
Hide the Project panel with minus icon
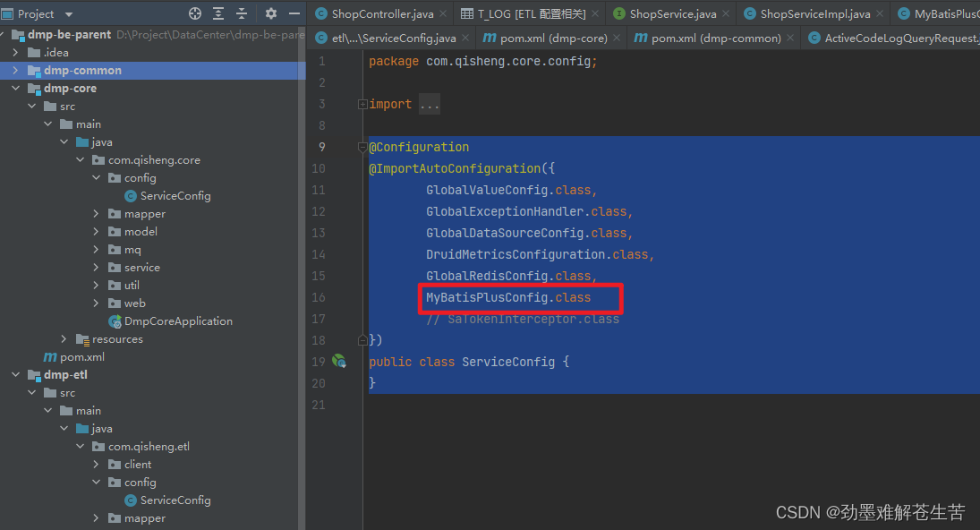pyautogui.click(x=294, y=13)
